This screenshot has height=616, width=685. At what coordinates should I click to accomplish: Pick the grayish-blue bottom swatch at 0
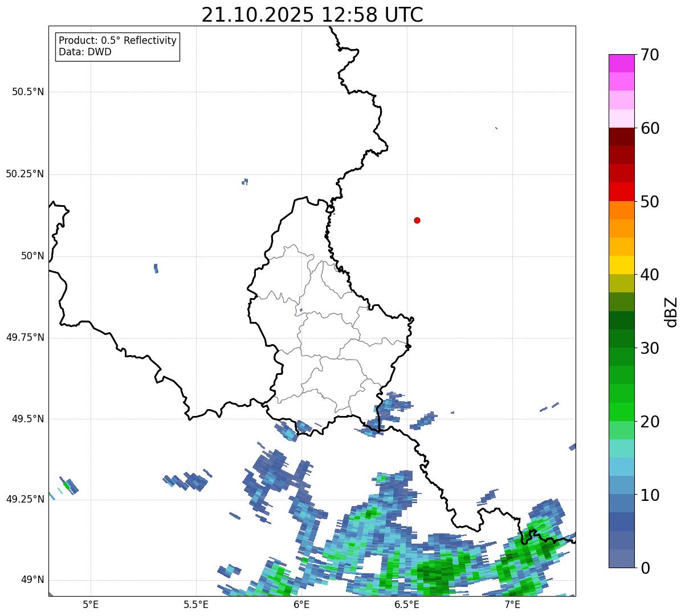click(621, 558)
